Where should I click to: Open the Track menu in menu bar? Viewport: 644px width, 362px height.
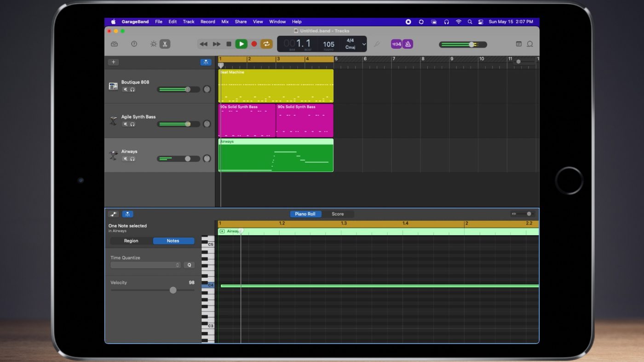click(189, 22)
